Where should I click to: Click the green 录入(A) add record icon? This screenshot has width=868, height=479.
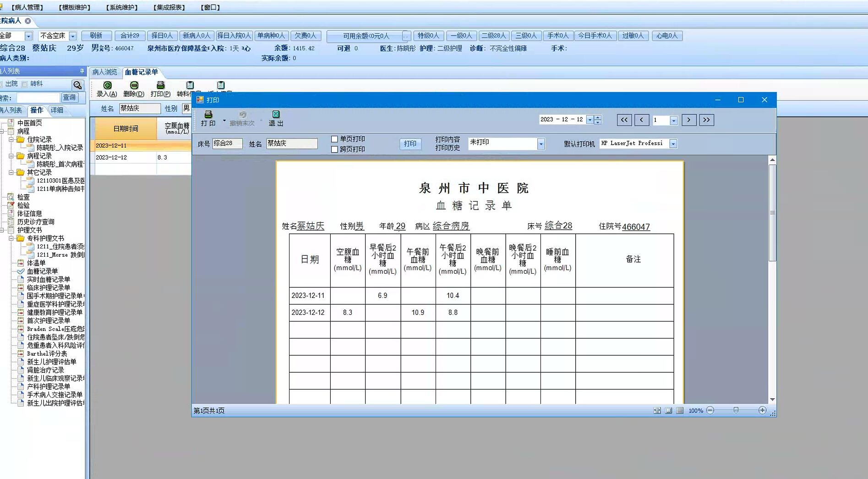tap(107, 85)
